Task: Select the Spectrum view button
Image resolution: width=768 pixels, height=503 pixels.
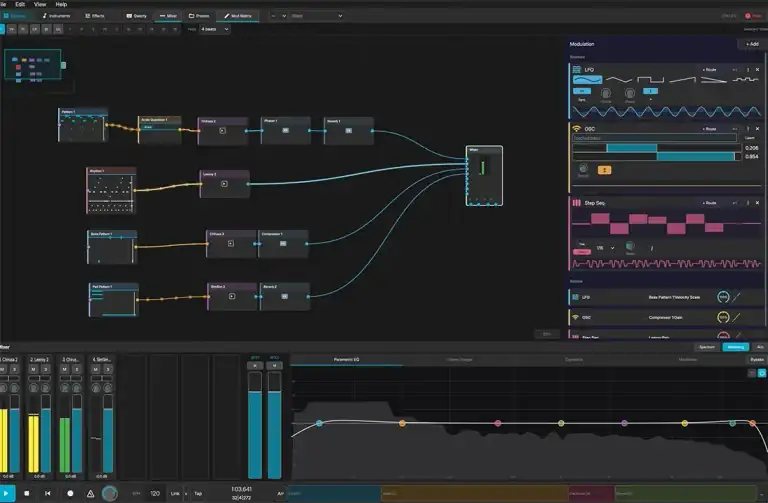Action: [x=707, y=347]
